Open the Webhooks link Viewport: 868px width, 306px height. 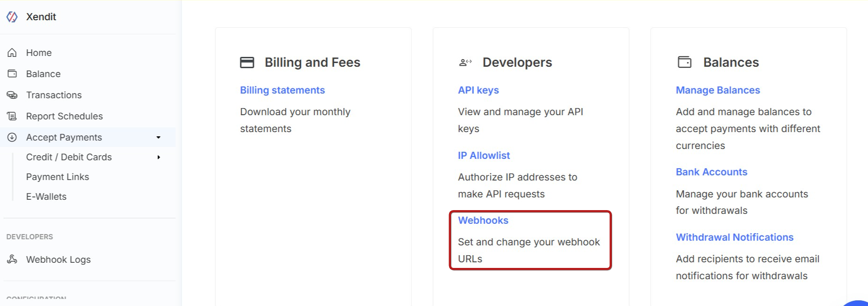tap(483, 220)
